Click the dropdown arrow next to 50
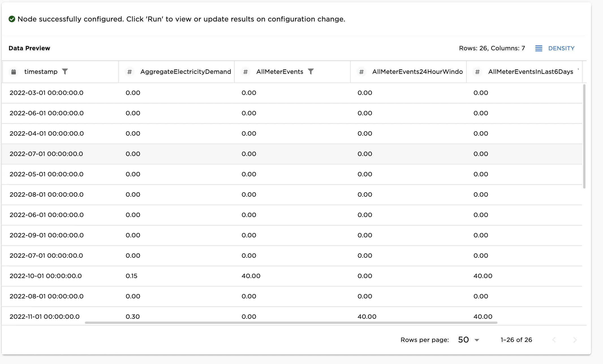Image resolution: width=603 pixels, height=364 pixels. pyautogui.click(x=477, y=340)
